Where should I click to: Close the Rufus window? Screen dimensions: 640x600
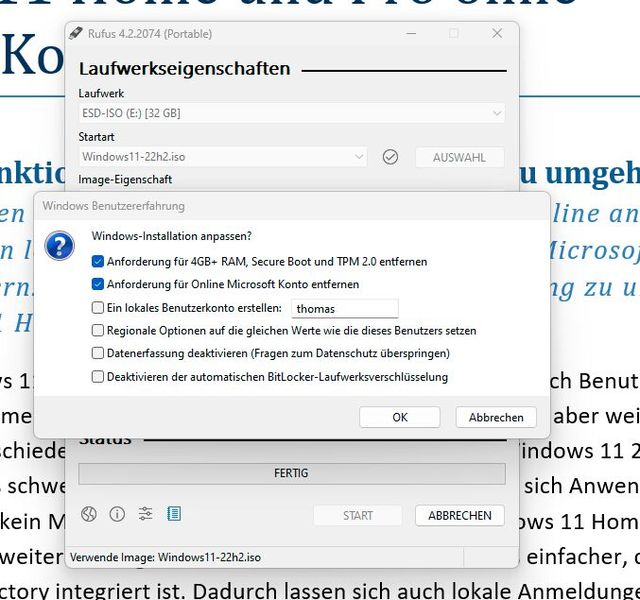(497, 33)
